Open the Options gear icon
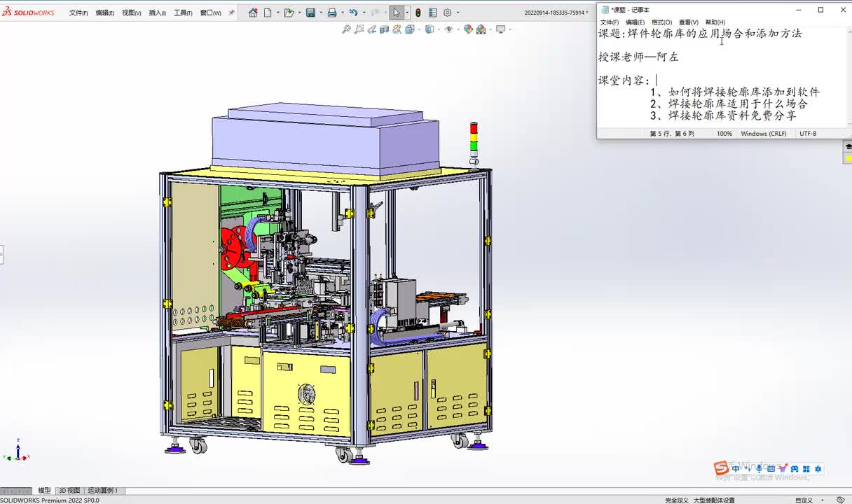Viewport: 852px width, 504px height. point(448,13)
